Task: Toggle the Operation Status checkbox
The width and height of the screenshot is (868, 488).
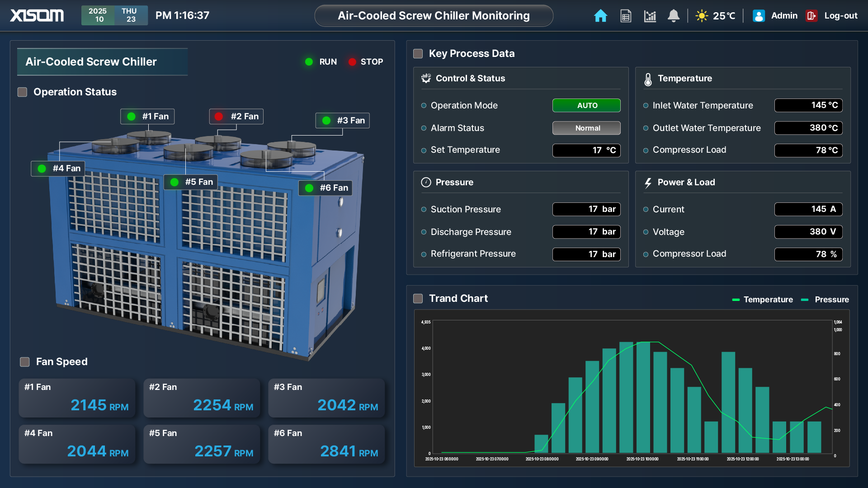Action: pyautogui.click(x=22, y=92)
